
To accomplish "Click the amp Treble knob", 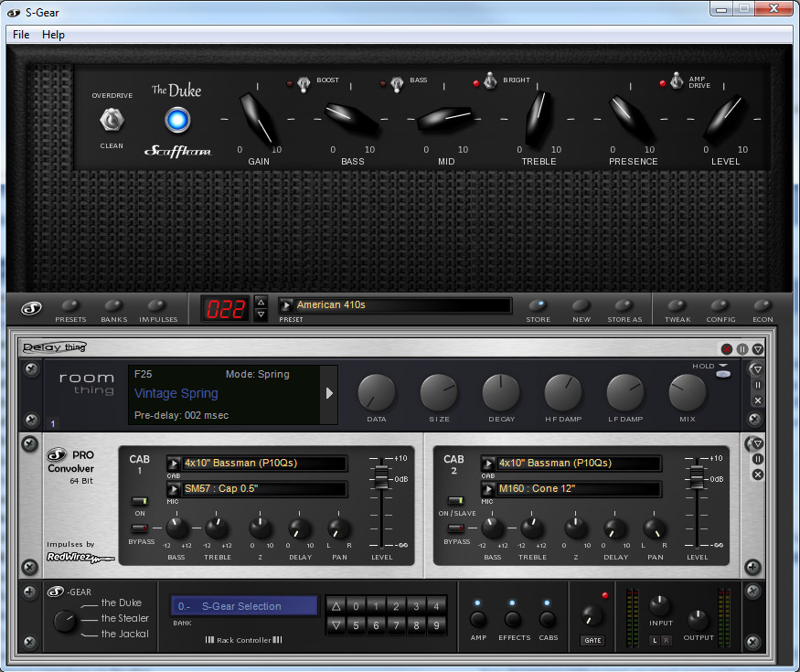I will [x=539, y=118].
